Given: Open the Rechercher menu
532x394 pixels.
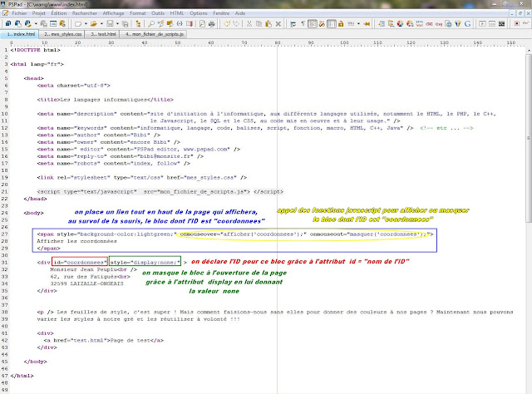Looking at the screenshot, I should (x=85, y=13).
